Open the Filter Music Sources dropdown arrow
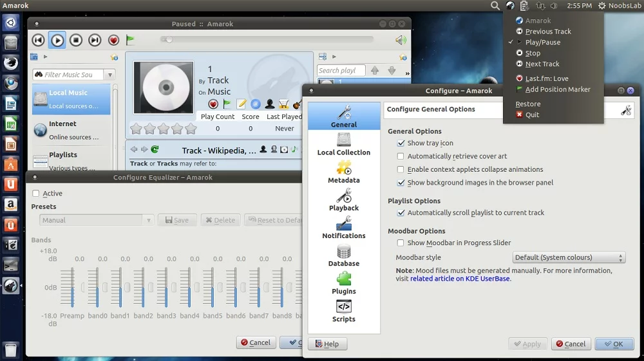The height and width of the screenshot is (361, 644). click(110, 75)
